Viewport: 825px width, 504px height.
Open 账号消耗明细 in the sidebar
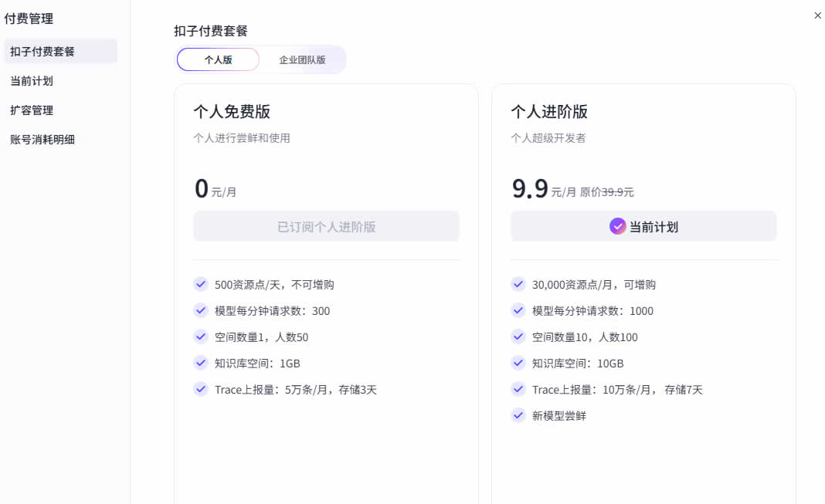42,140
